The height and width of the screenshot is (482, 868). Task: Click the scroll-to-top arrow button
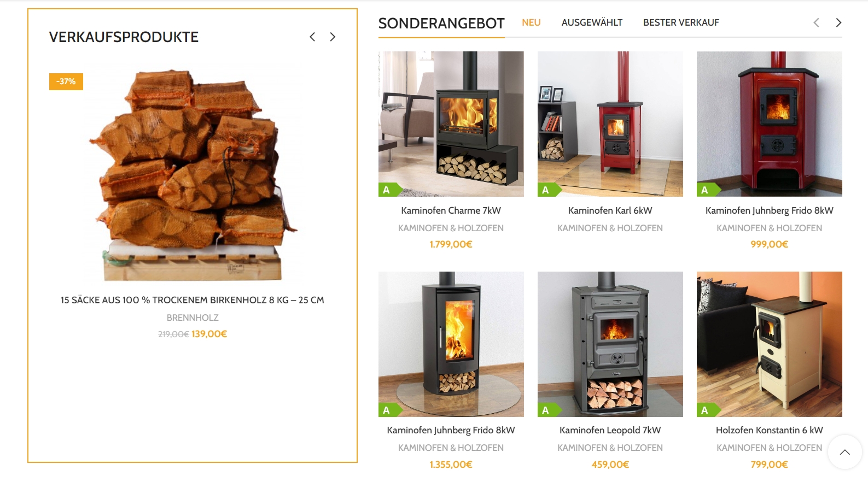tap(845, 452)
